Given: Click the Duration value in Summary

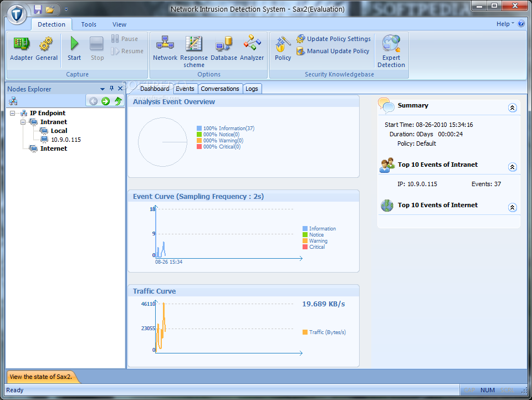Looking at the screenshot, I should coord(439,134).
